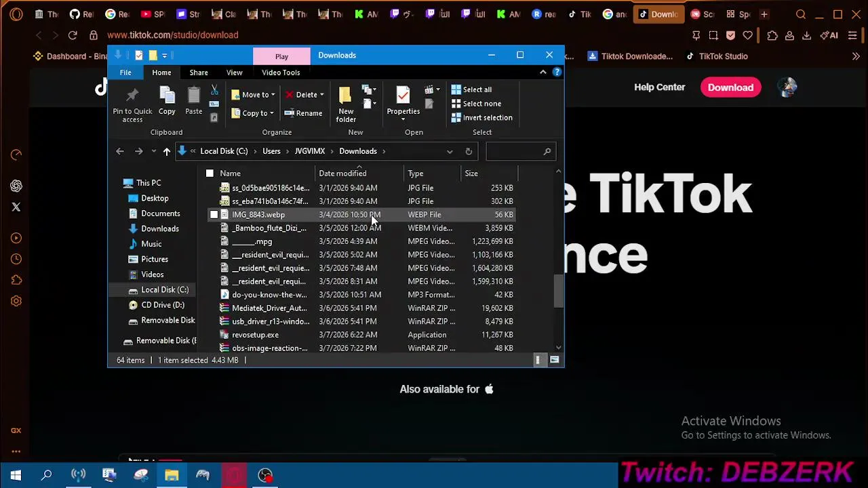Open Windows Start button
The height and width of the screenshot is (488, 868).
point(16,475)
